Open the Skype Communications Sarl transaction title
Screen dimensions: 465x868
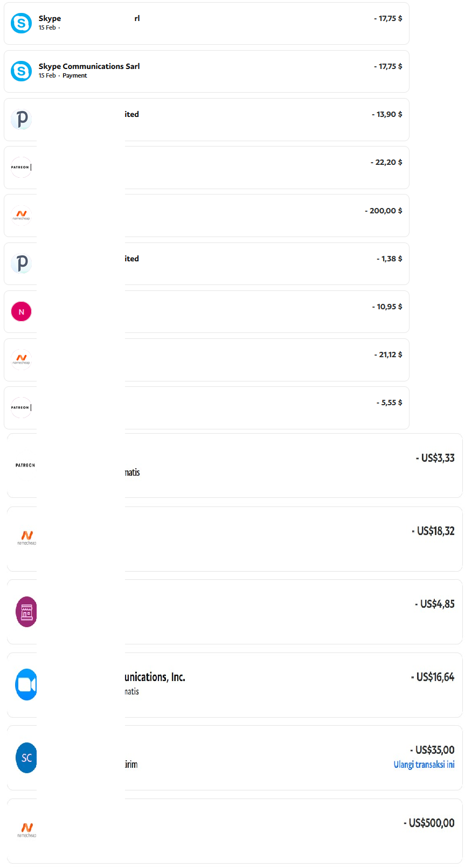coord(89,66)
